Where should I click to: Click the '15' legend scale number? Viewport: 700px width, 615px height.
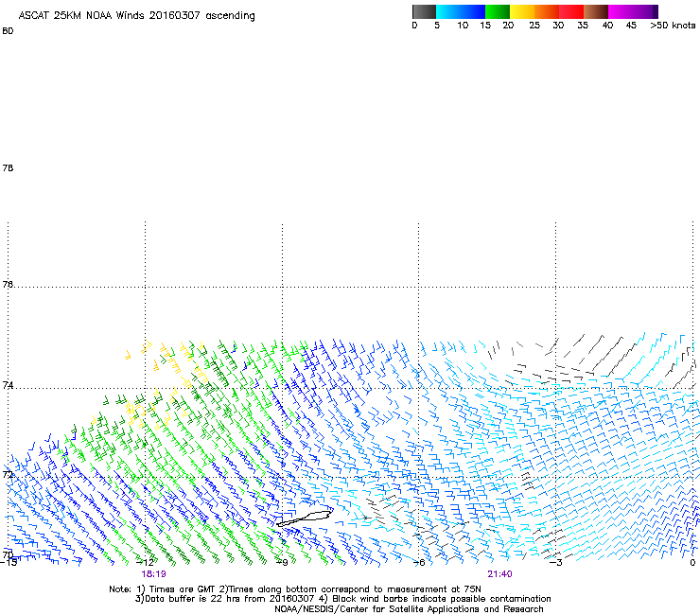pyautogui.click(x=485, y=26)
